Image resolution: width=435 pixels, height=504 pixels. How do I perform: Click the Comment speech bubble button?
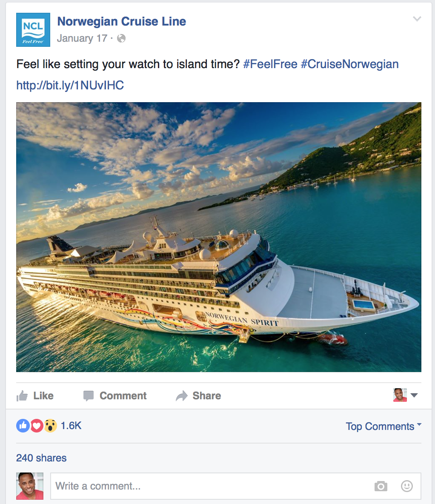115,396
